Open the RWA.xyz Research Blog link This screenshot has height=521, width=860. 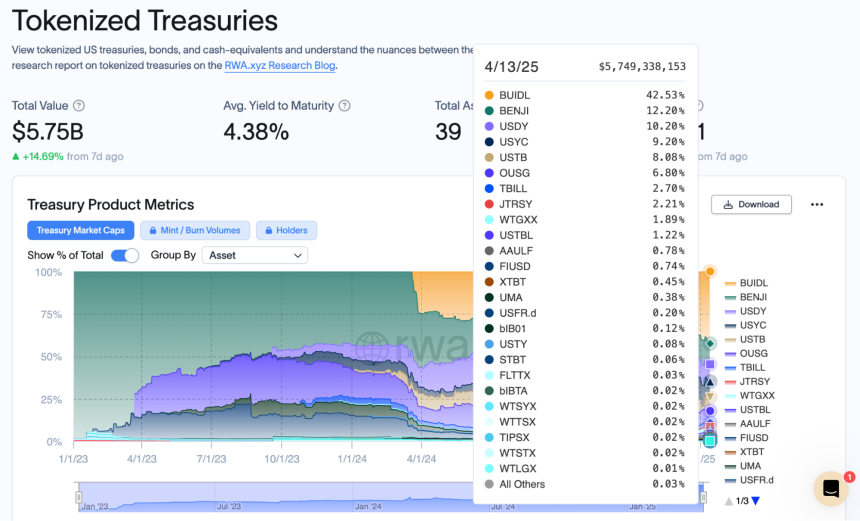(x=280, y=65)
